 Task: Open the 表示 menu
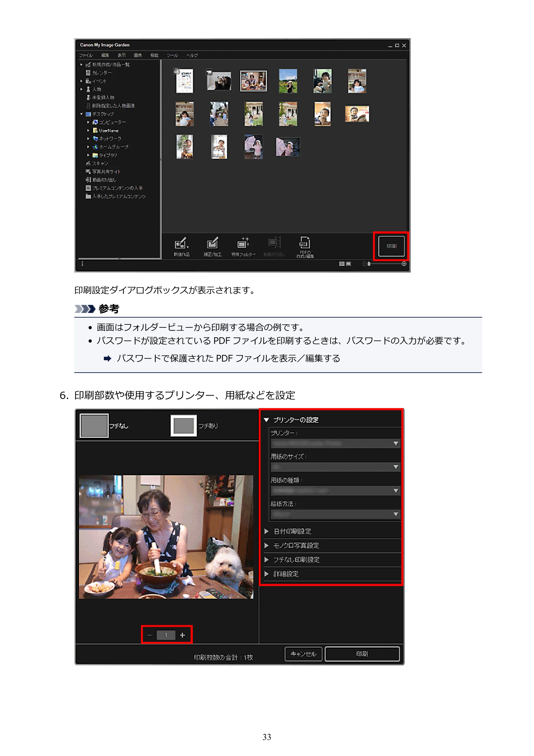(121, 55)
